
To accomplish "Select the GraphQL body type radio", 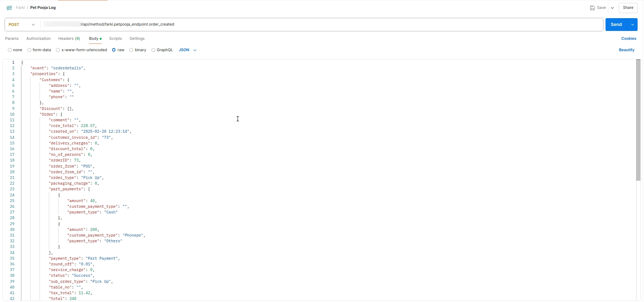I will [153, 50].
